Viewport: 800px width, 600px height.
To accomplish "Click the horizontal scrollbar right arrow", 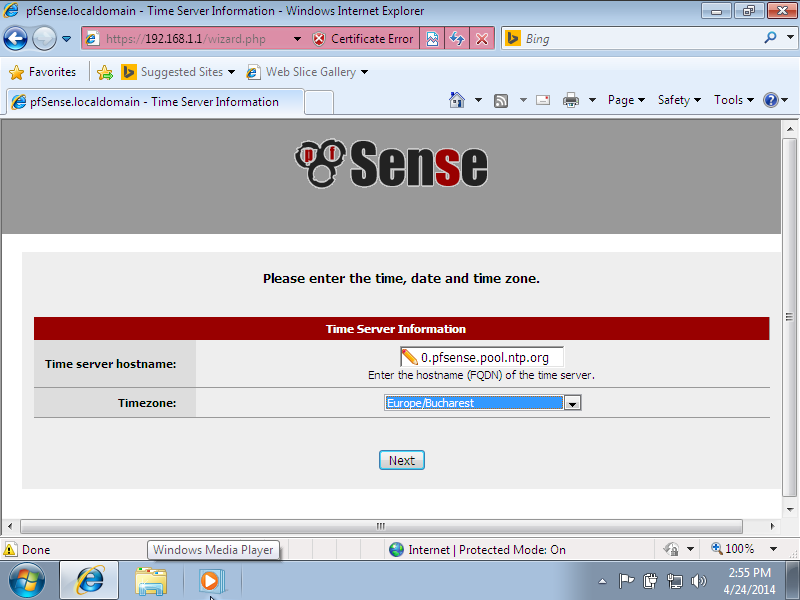I will click(772, 526).
